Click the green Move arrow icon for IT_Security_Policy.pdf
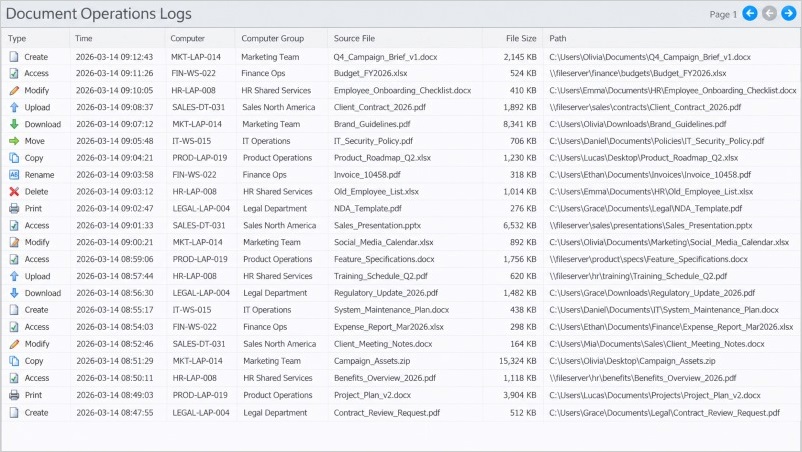This screenshot has height=452, width=802. [14, 141]
